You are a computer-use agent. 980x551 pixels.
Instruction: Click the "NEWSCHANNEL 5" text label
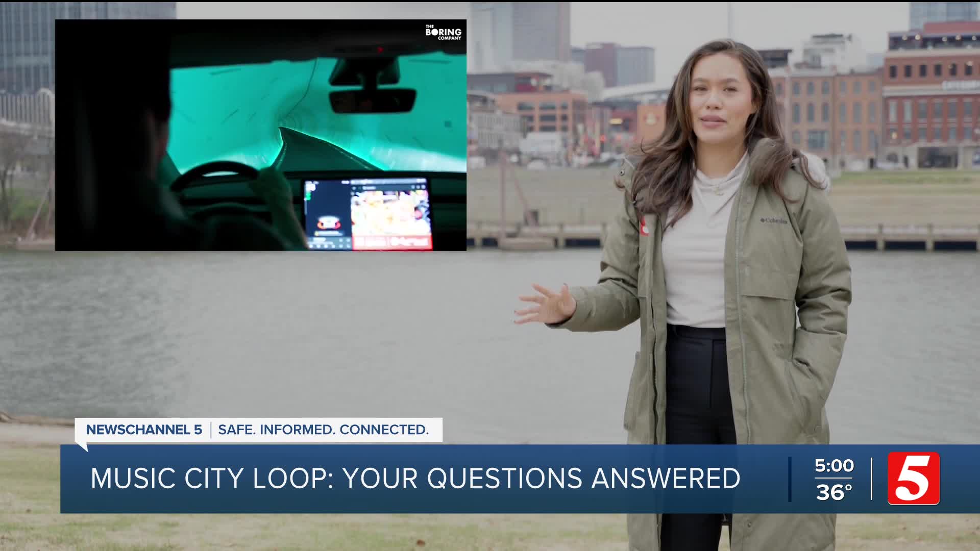(144, 430)
